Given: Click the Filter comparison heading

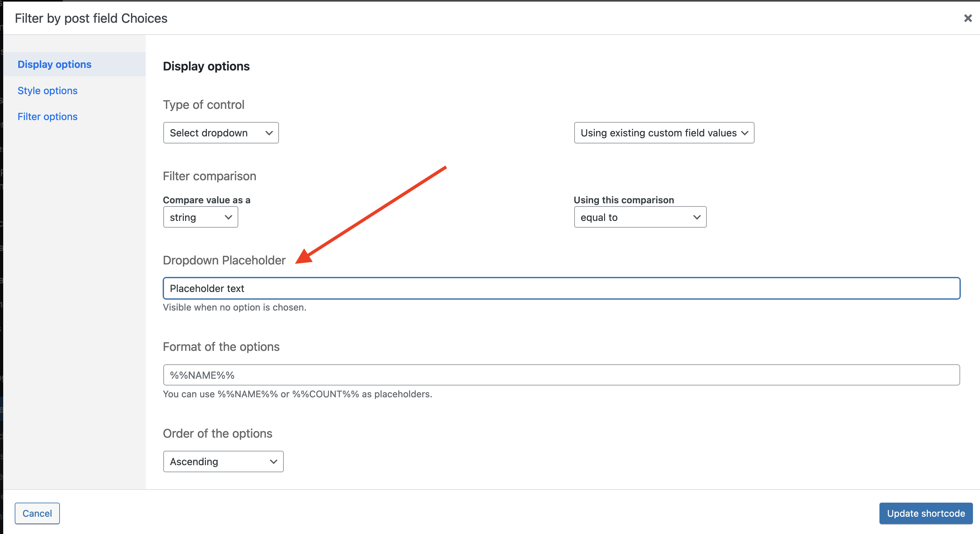Looking at the screenshot, I should [x=210, y=176].
